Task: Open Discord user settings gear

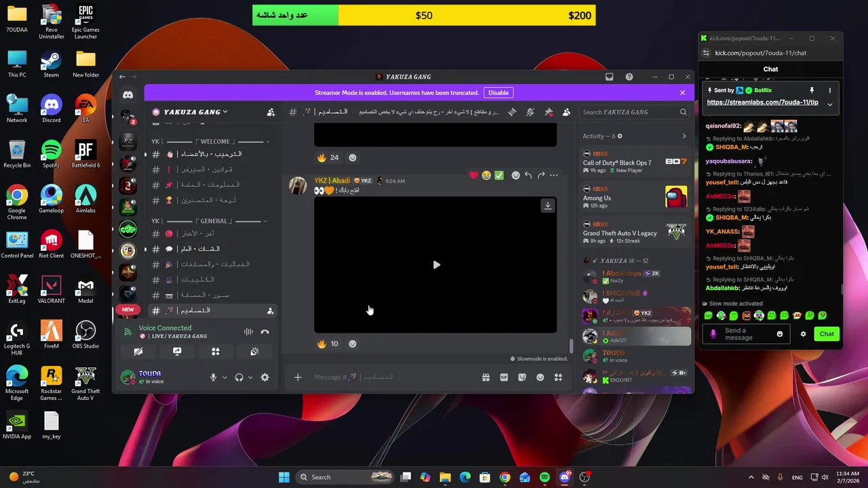Action: tap(265, 378)
